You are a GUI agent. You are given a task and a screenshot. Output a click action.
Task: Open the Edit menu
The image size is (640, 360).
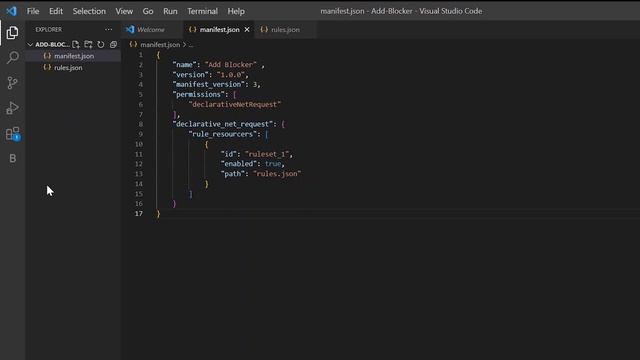pyautogui.click(x=56, y=11)
